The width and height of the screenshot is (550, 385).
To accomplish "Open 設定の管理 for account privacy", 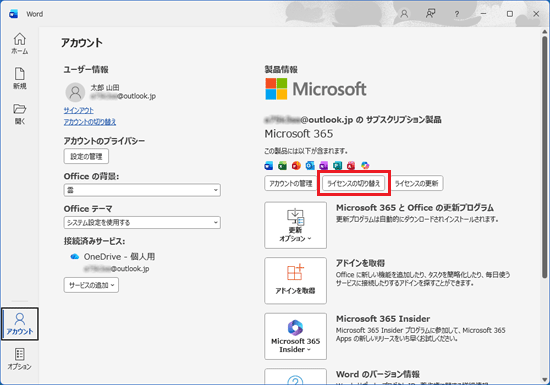I will [x=86, y=156].
